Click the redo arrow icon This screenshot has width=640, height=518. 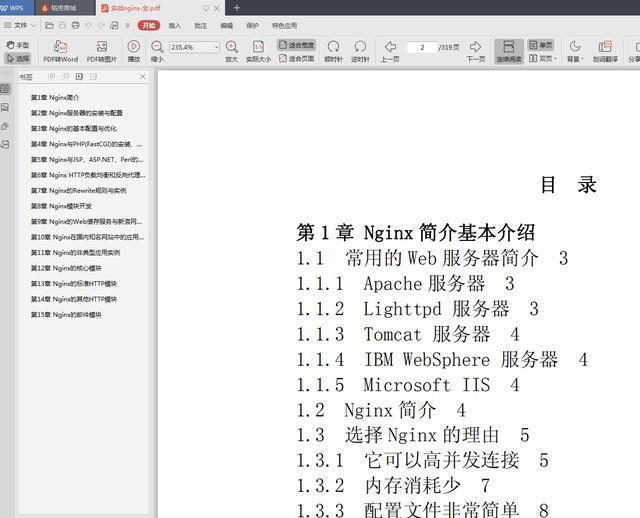101,25
